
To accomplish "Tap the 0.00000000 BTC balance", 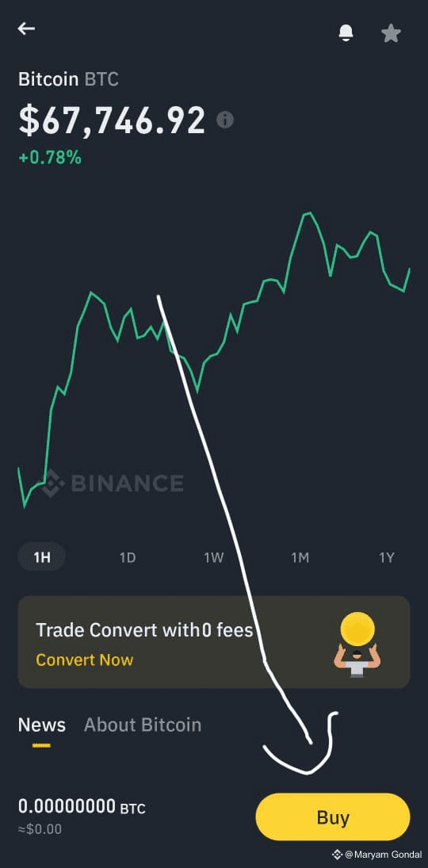I will 82,806.
